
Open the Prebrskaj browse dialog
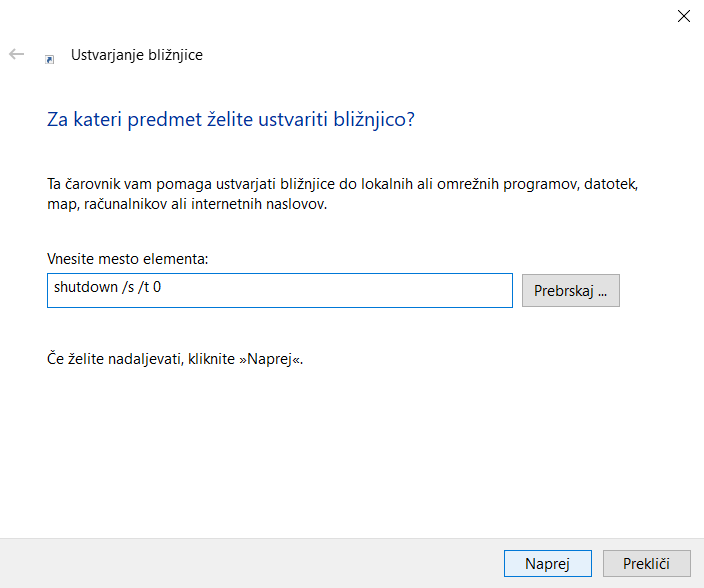570,290
